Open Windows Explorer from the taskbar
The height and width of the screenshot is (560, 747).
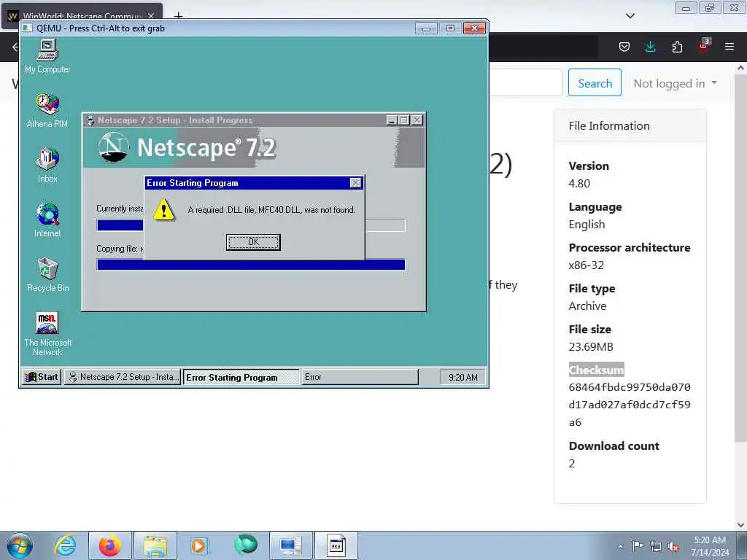click(x=155, y=545)
